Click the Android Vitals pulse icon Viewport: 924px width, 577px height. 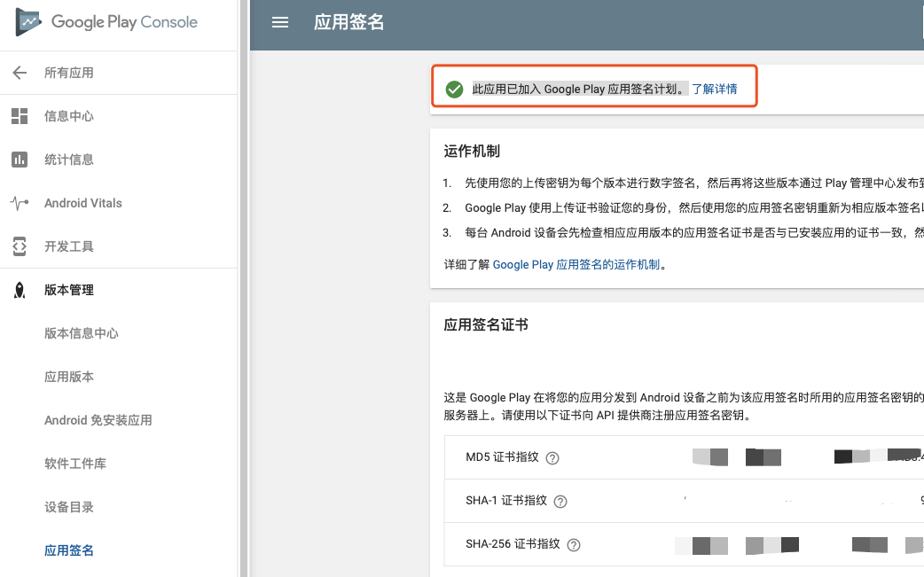(20, 203)
